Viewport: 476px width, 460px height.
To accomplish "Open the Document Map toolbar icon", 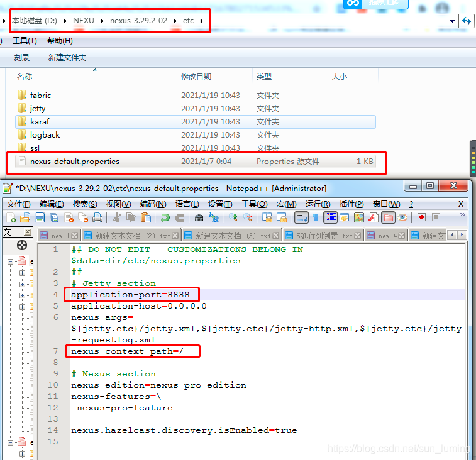I will point(359,217).
